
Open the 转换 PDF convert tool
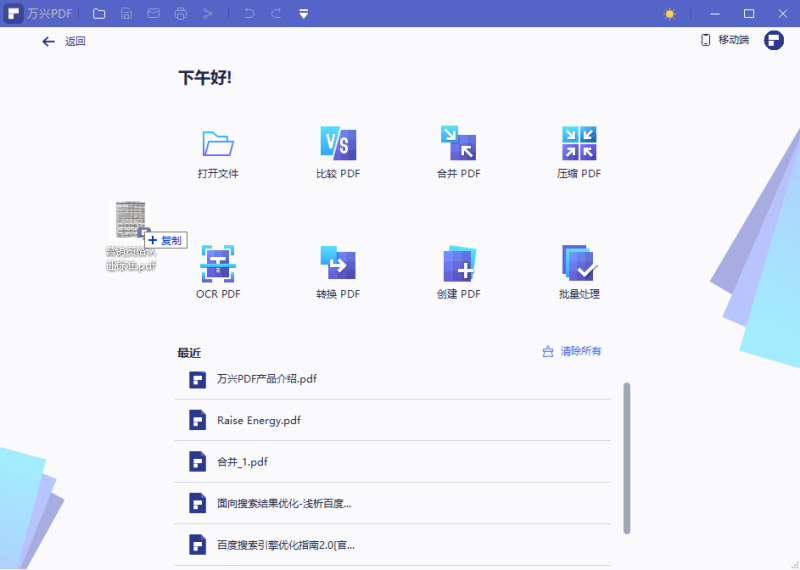(338, 265)
